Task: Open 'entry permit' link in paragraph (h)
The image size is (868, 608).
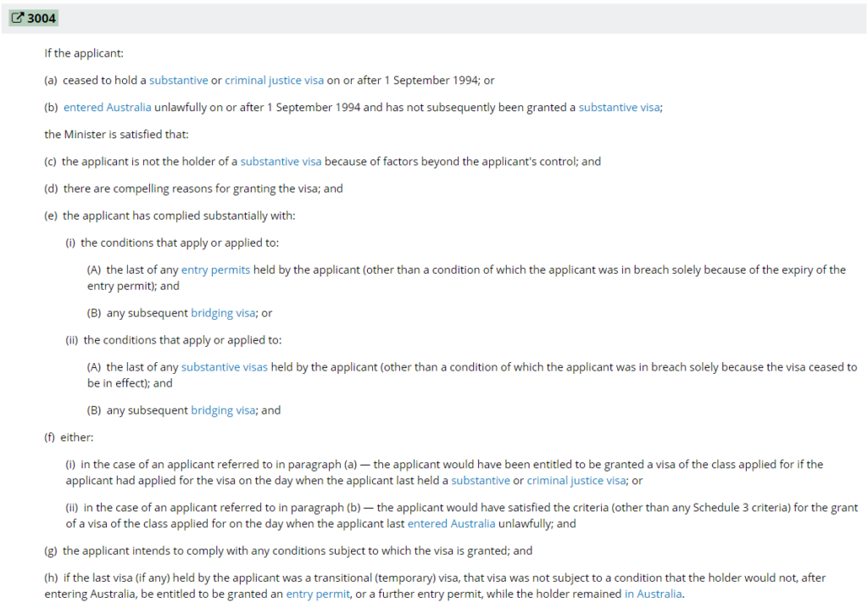Action: click(x=318, y=594)
